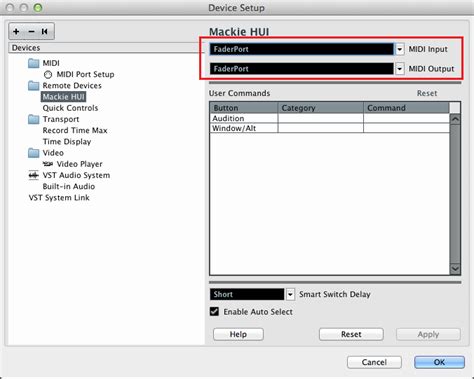Click Reset link above User Commands table
This screenshot has width=474, height=379.
427,93
